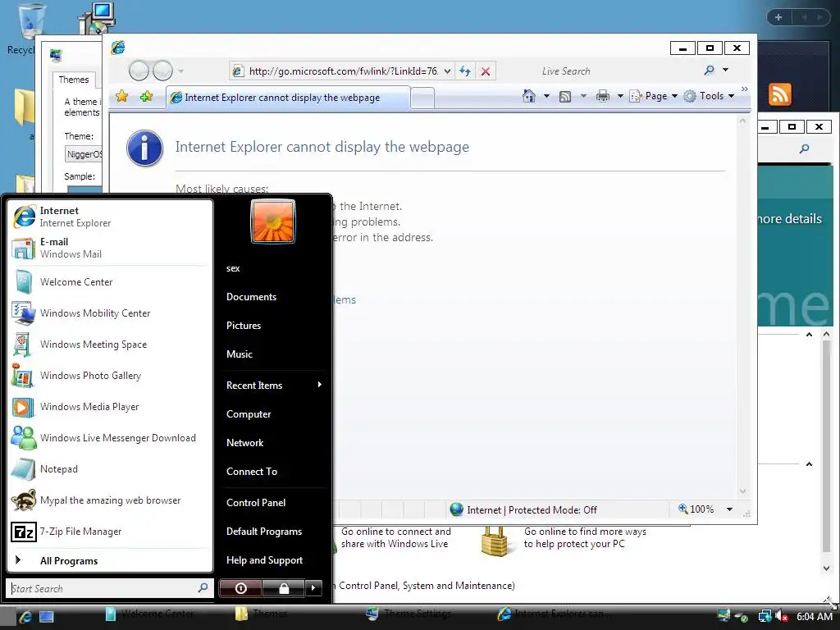Open a new blank IE tab

[x=422, y=98]
